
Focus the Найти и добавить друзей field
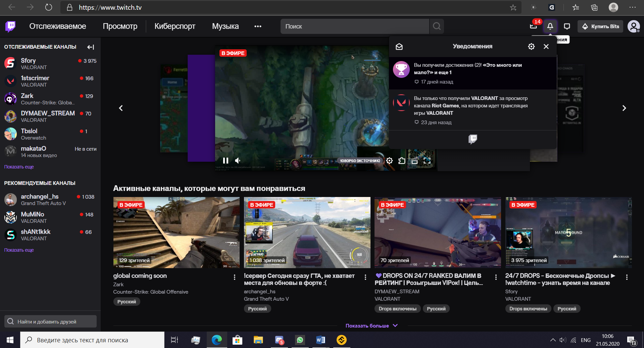[x=50, y=321]
